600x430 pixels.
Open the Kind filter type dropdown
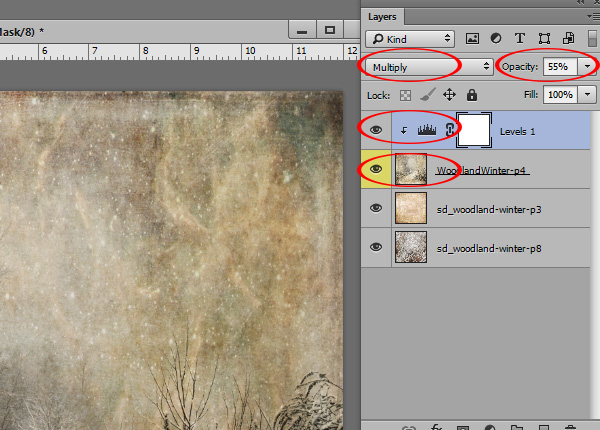411,39
